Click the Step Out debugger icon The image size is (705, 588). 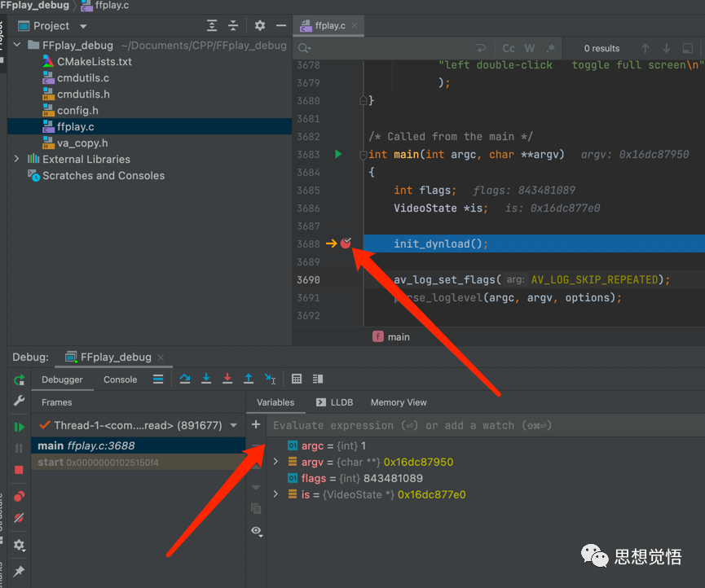pos(249,379)
